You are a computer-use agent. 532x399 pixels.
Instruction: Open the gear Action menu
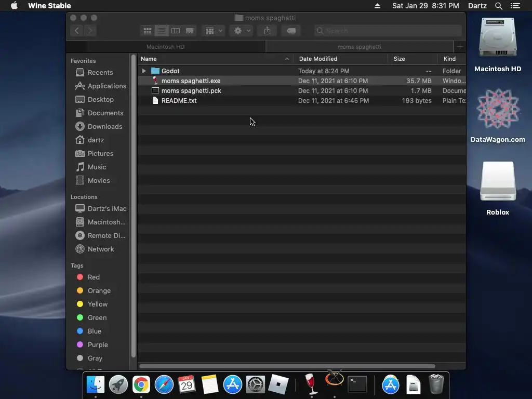(x=241, y=31)
